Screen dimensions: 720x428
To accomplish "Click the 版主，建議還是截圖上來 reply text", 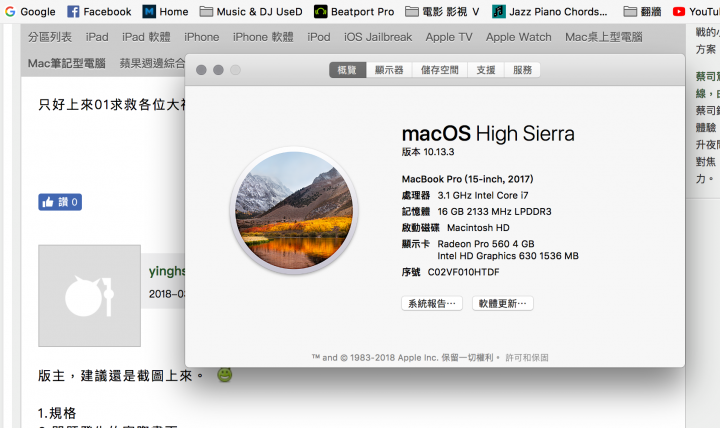I will (120, 376).
